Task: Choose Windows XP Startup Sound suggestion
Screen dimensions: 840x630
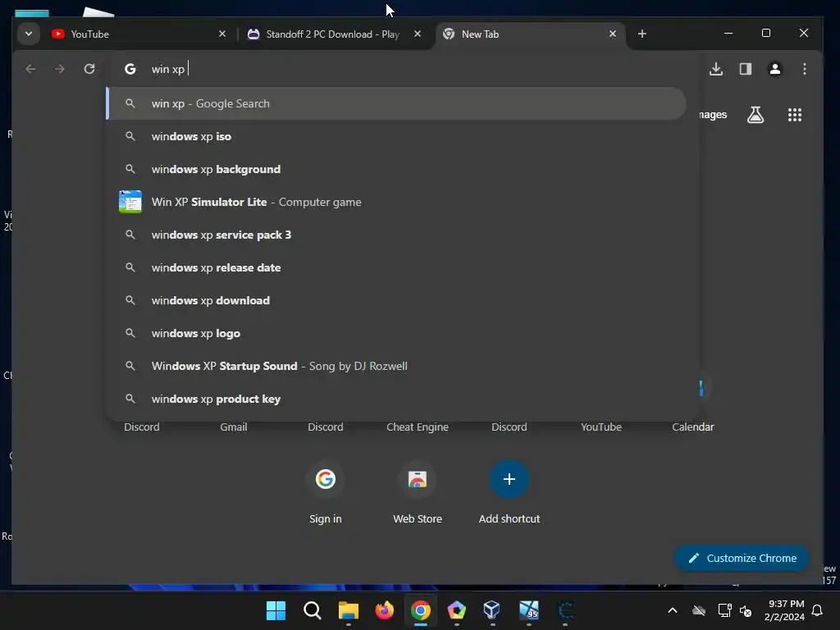Action: (396, 366)
